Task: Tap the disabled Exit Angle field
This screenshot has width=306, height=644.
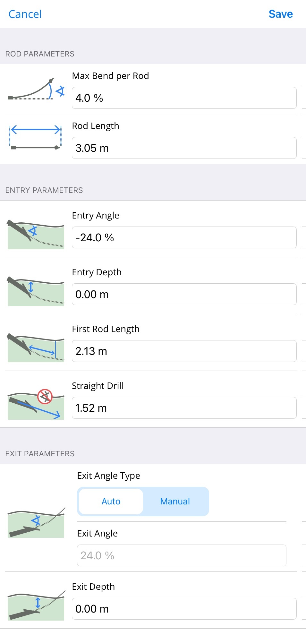Action: point(182,555)
